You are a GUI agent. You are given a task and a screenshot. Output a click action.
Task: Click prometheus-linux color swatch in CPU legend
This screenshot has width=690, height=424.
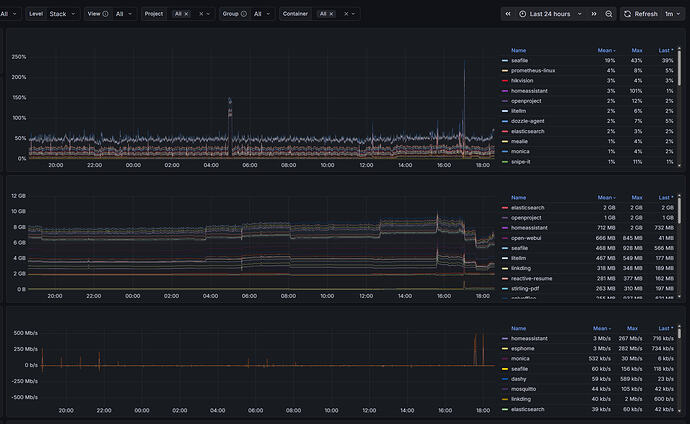[504, 70]
